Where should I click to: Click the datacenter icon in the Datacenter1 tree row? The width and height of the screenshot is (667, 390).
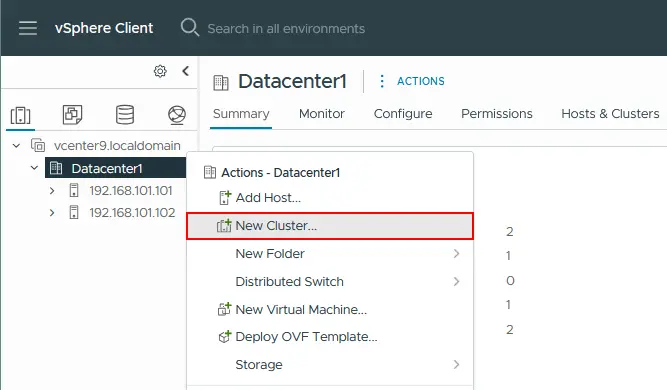click(x=56, y=168)
